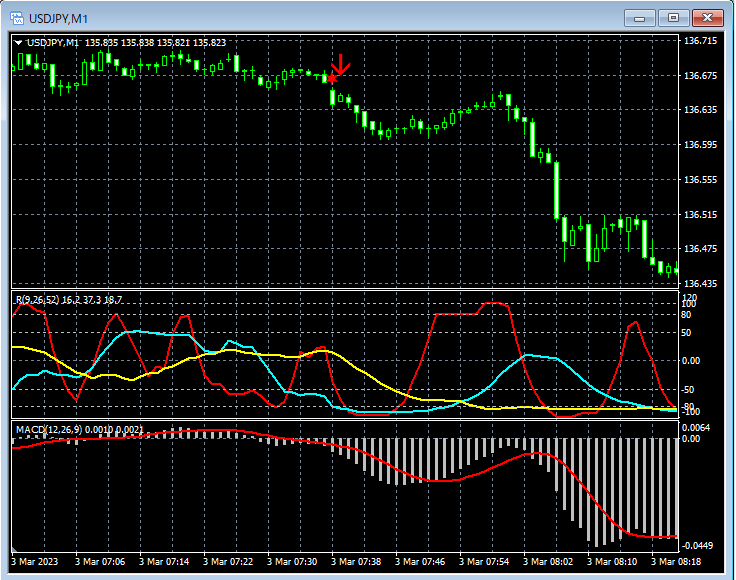The height and width of the screenshot is (580, 736).
Task: Click the R(9,26,52) indicator label
Action: click(x=69, y=299)
